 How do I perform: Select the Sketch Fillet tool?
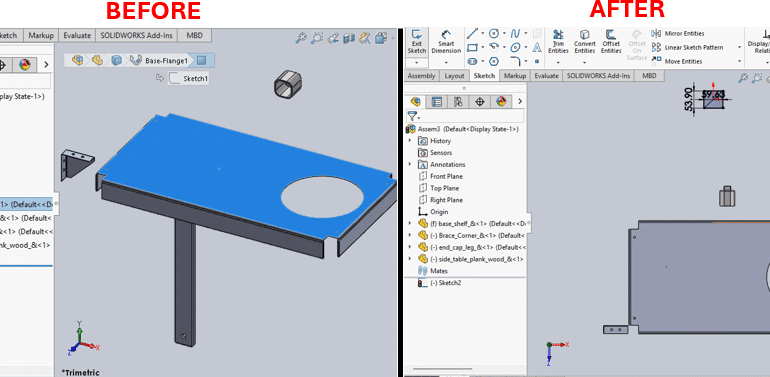515,61
